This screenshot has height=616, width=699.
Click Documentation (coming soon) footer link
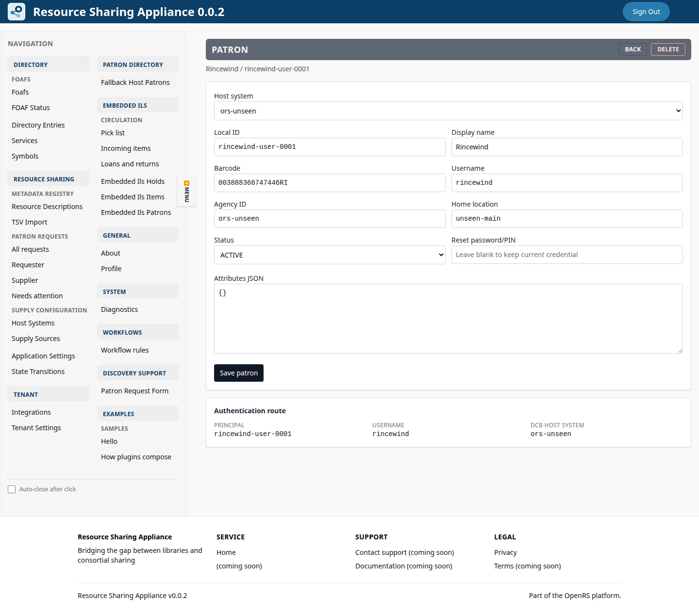coord(403,566)
